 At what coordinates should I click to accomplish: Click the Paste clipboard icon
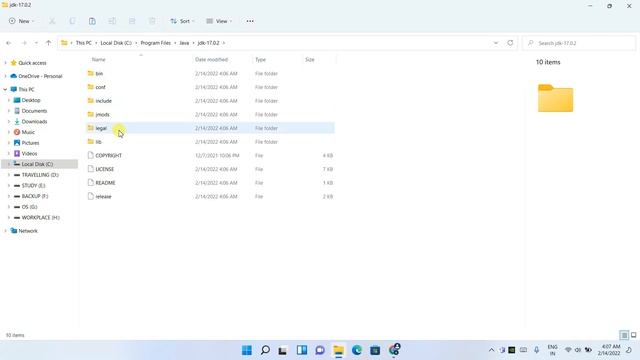[x=92, y=21]
